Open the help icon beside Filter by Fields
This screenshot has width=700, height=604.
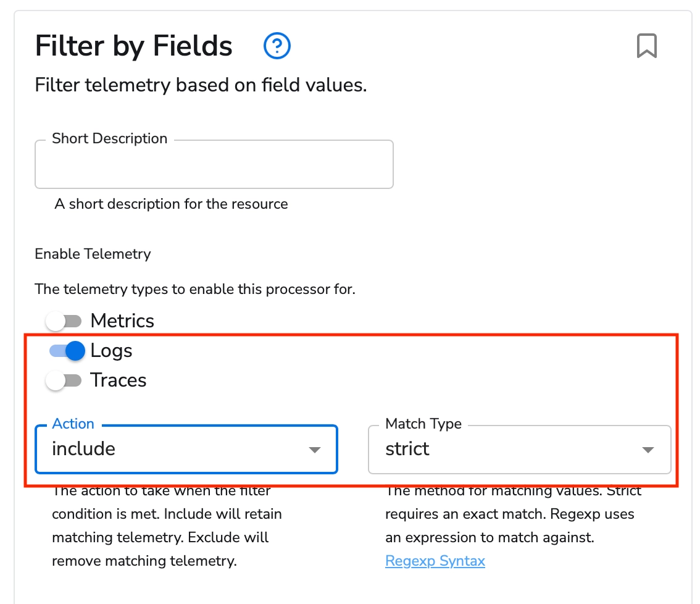277,46
